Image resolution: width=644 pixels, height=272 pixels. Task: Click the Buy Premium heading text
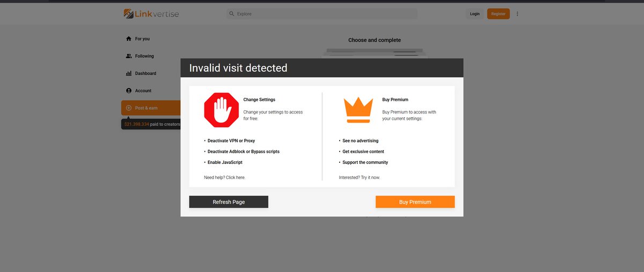click(x=396, y=99)
